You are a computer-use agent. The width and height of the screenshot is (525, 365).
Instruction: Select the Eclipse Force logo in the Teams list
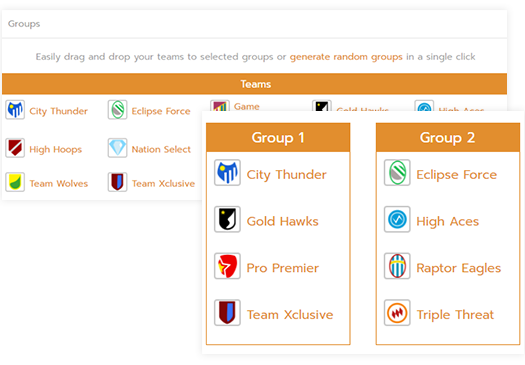coord(118,110)
